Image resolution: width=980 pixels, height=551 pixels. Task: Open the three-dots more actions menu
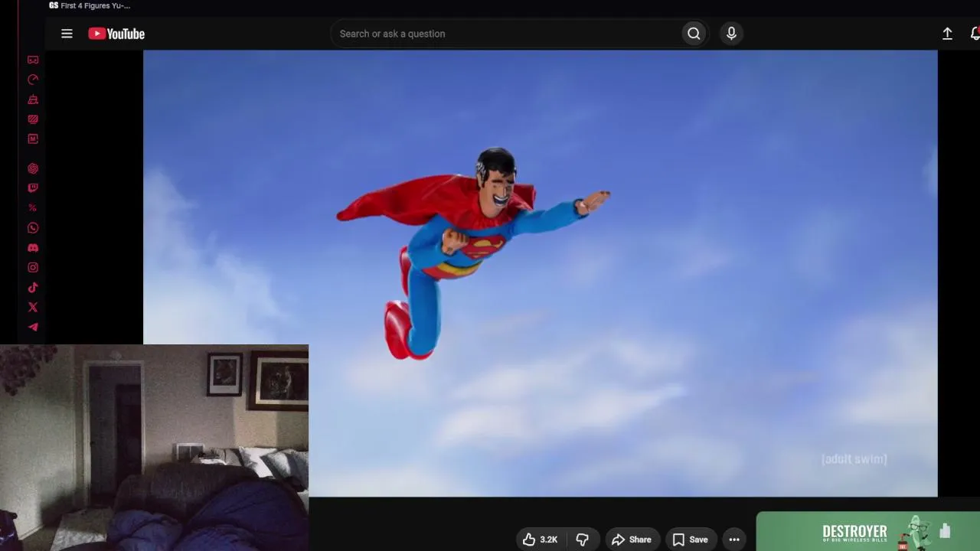click(x=734, y=540)
